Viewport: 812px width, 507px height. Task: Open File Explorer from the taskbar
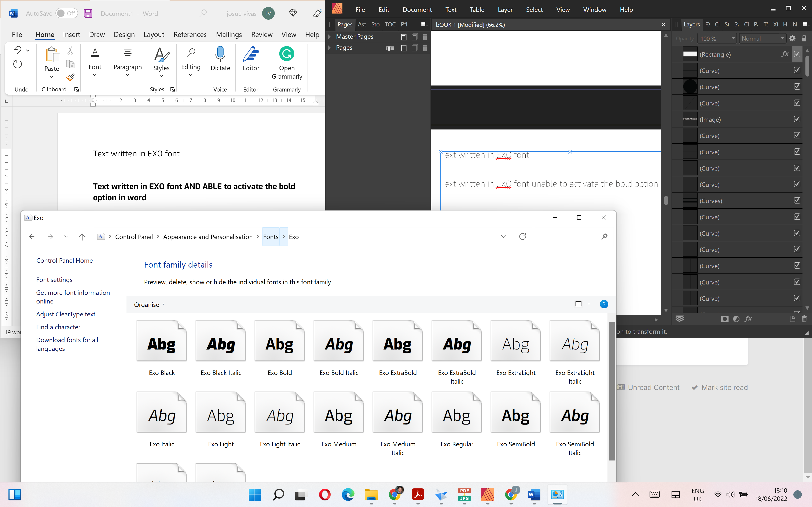coord(371,495)
